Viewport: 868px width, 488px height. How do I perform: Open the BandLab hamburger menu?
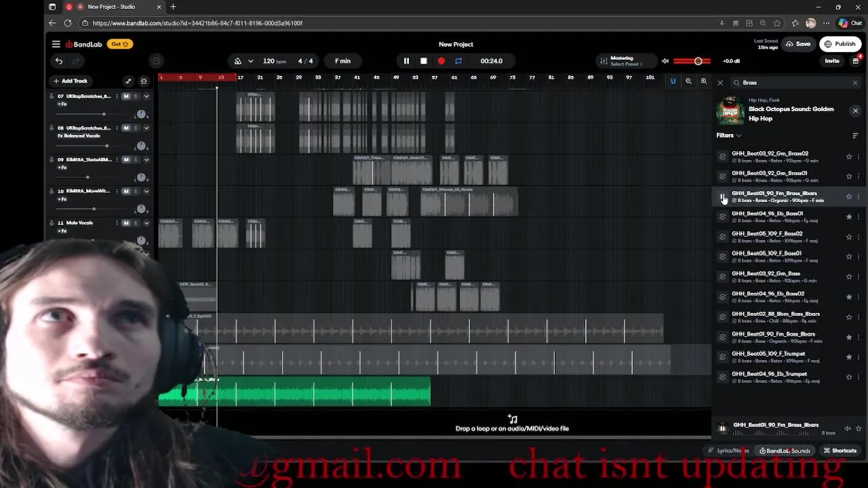pyautogui.click(x=56, y=44)
